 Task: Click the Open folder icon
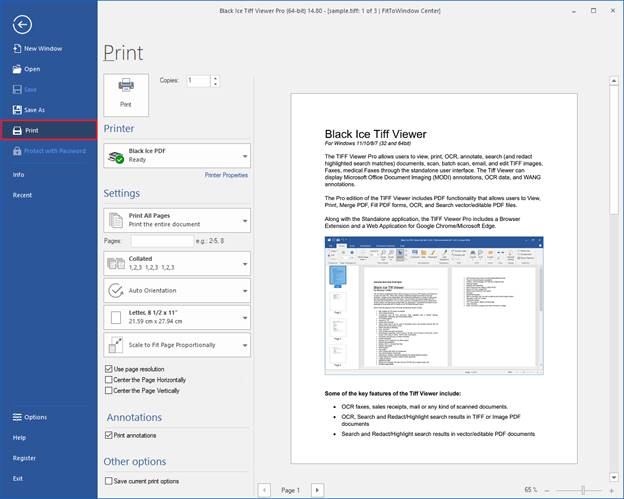coord(17,69)
